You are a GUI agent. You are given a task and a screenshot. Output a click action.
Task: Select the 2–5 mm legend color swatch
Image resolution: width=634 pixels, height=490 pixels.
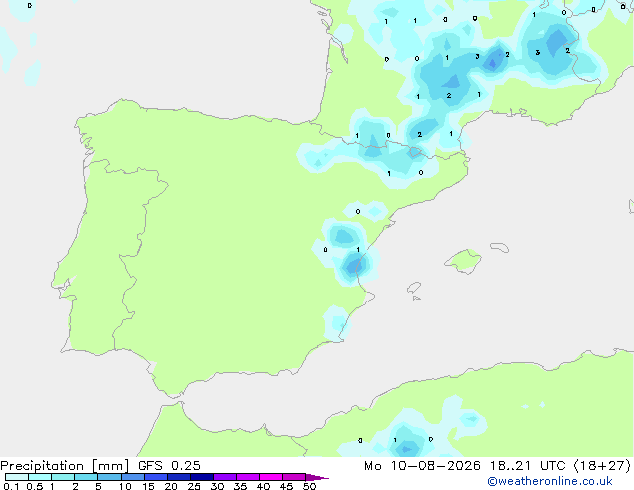click(86, 477)
